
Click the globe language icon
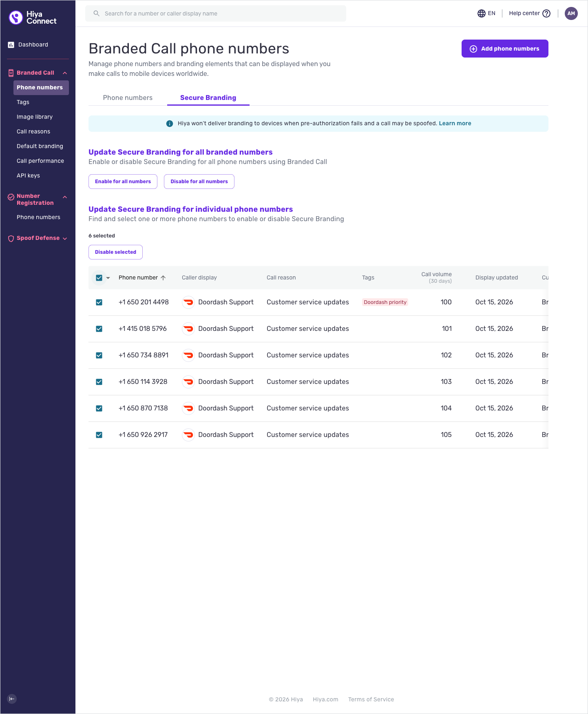click(482, 13)
